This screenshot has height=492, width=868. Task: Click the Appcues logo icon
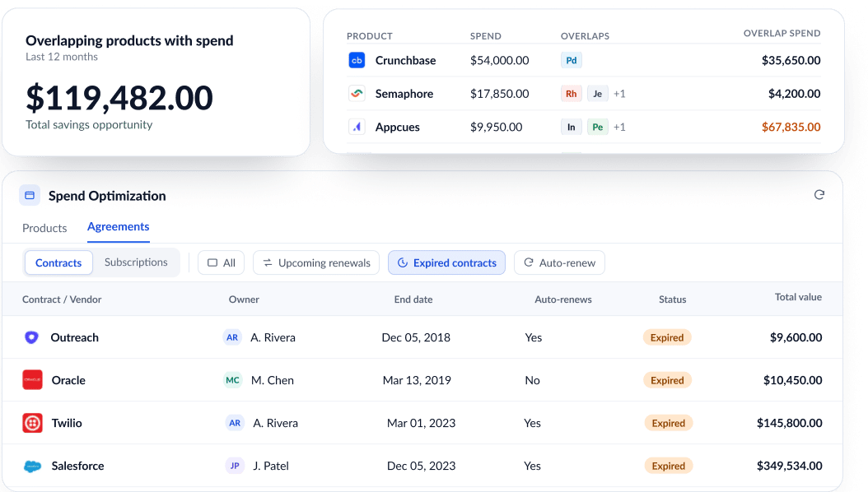[x=357, y=127]
